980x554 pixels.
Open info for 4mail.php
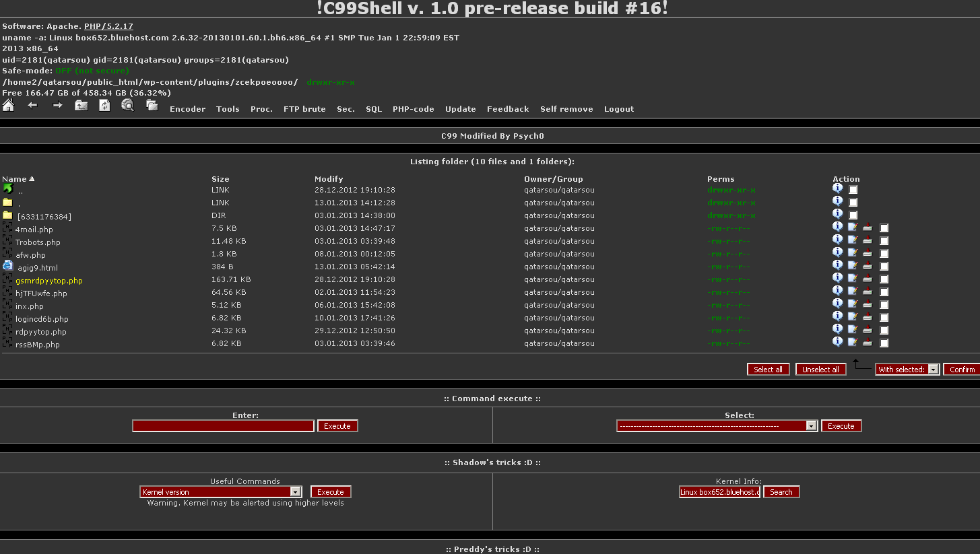837,227
